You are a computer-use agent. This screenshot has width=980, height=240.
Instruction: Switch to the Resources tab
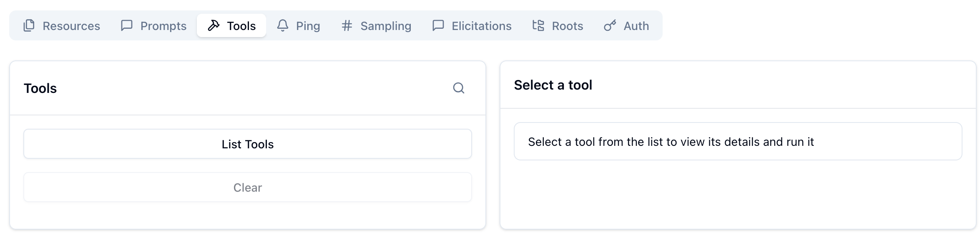(x=61, y=25)
